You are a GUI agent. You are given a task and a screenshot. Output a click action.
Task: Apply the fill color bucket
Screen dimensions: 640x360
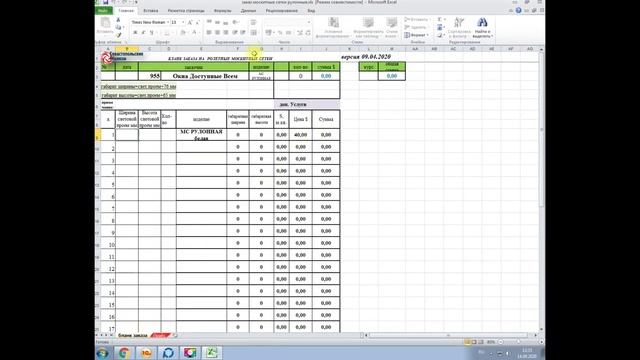click(x=183, y=33)
